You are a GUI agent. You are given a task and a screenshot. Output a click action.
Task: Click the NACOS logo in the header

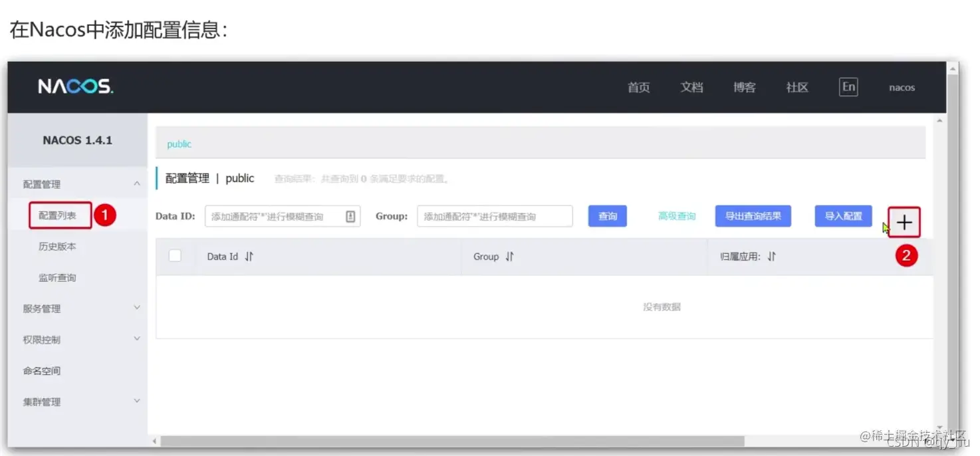click(75, 86)
